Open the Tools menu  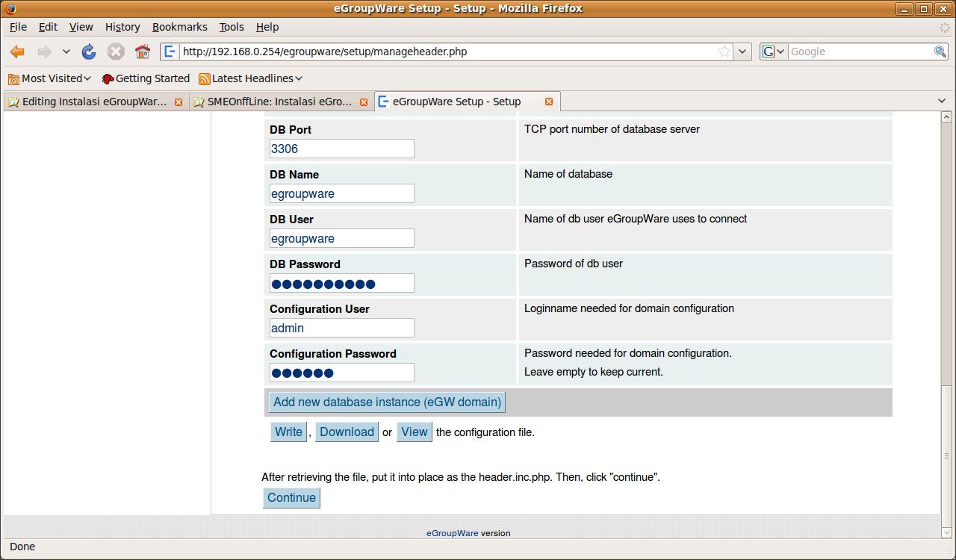pos(232,27)
